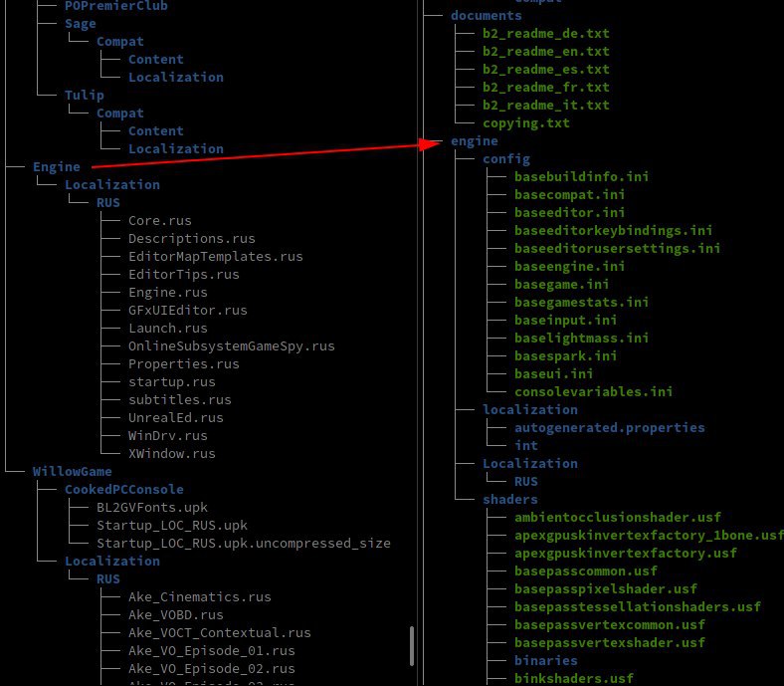Click autogenerated.properties file name
The image size is (784, 686).
click(x=610, y=428)
